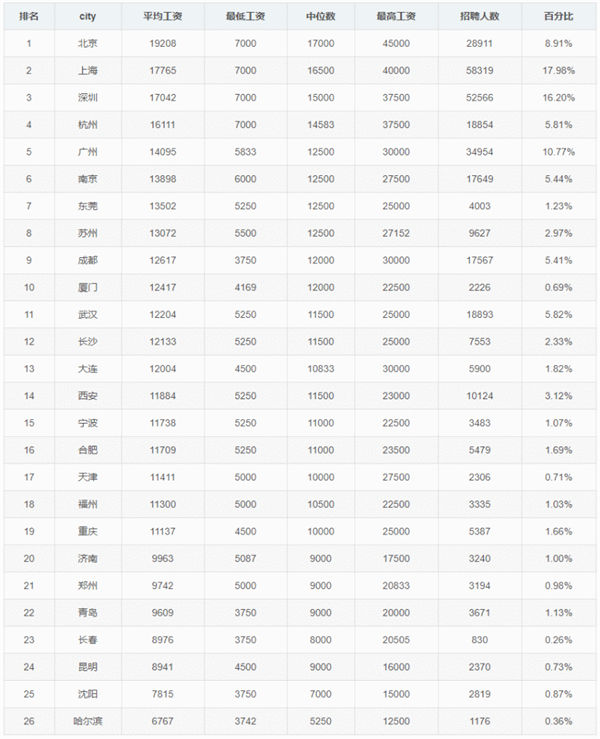Select rank number 26 cell
This screenshot has height=739, width=600.
tap(29, 721)
